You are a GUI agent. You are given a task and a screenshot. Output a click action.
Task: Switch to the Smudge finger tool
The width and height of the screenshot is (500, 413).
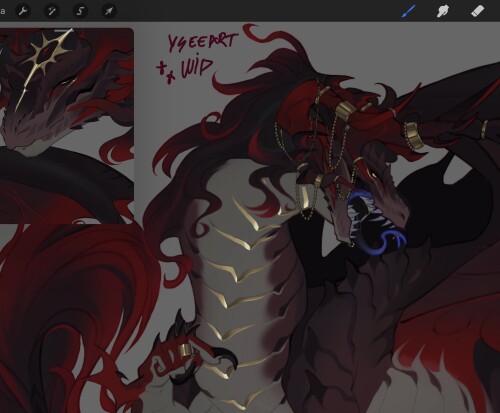[x=442, y=11]
